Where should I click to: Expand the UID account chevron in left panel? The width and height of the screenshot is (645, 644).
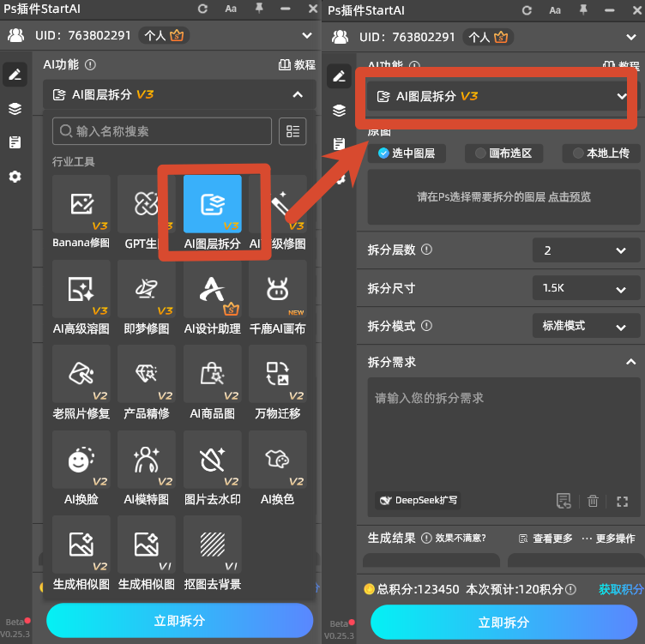tap(307, 35)
